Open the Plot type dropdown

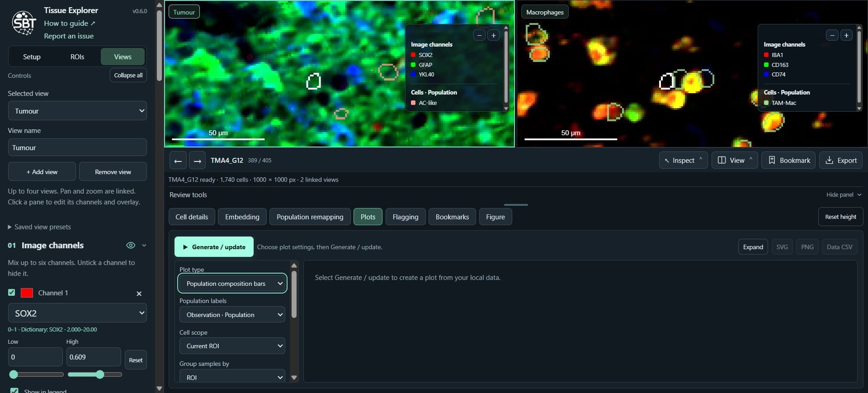tap(232, 284)
